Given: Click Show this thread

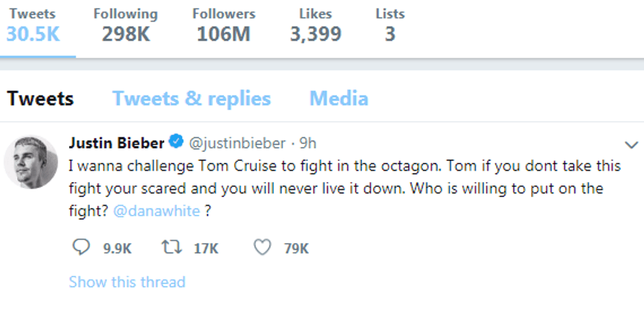Looking at the screenshot, I should click(x=127, y=282).
